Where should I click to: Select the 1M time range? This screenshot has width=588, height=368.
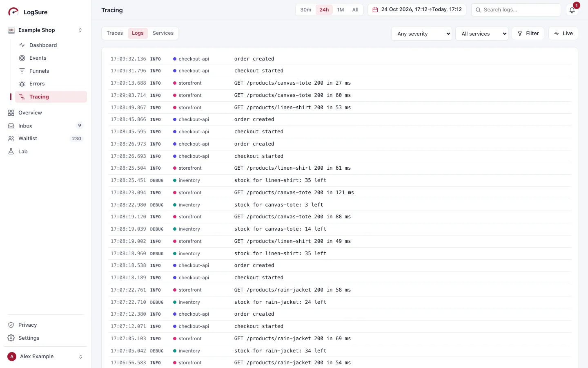click(x=341, y=10)
